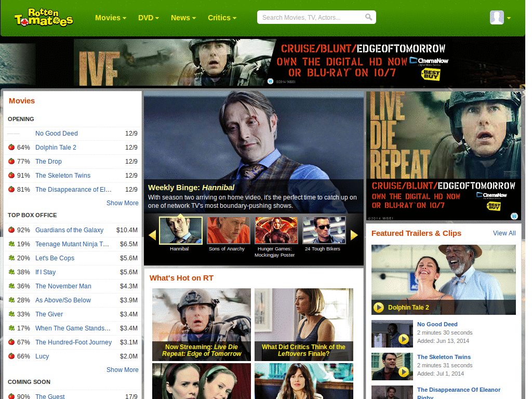Open No Good Deed in Opening list
Viewport: 532px width, 399px height.
56,134
